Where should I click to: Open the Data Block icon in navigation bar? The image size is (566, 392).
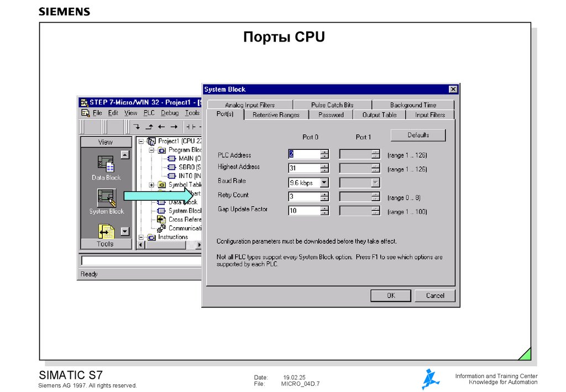click(106, 164)
